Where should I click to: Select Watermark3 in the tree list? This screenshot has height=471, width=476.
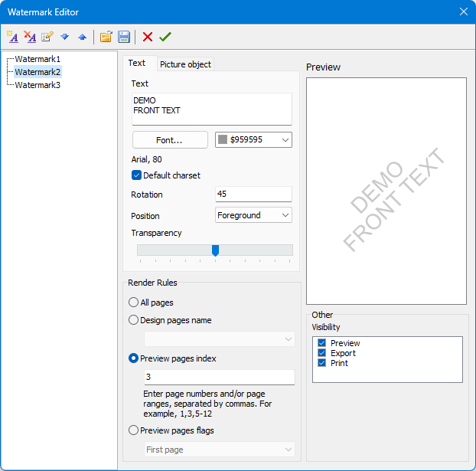pos(37,85)
